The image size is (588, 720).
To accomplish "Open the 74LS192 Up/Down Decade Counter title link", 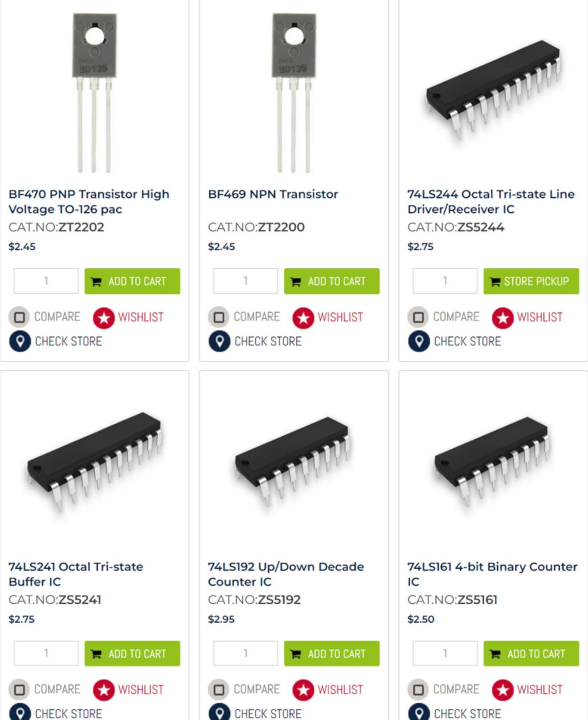I will (x=286, y=574).
